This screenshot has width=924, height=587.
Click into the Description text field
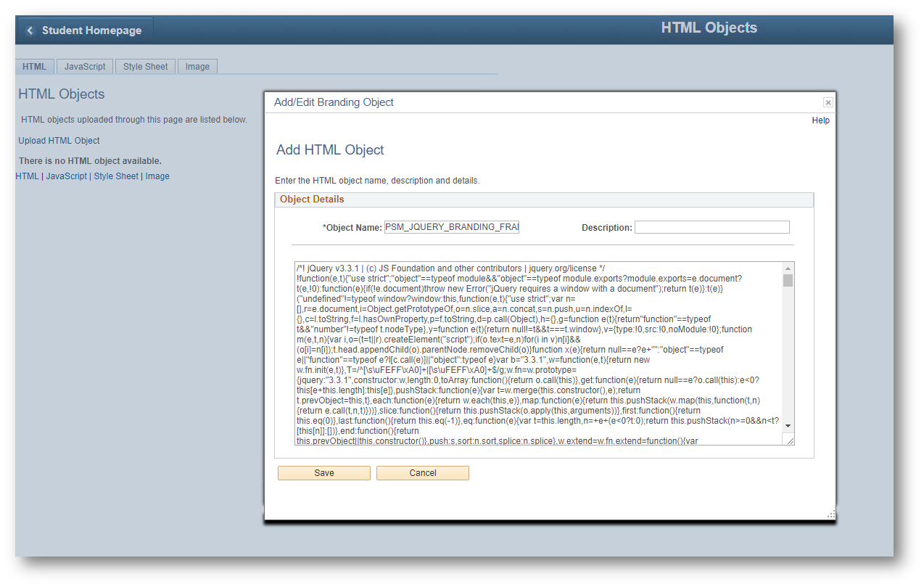711,227
